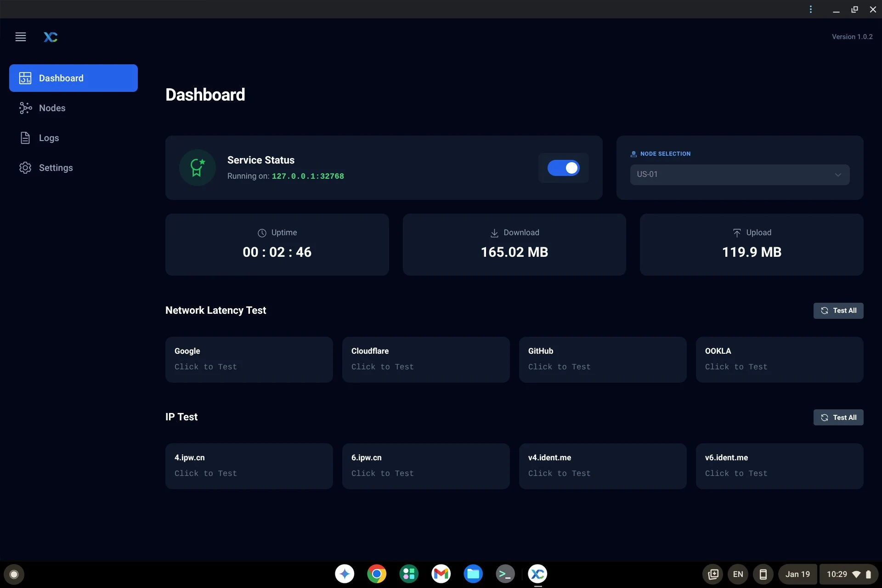
Task: Click the download arrow icon in Download card
Action: point(494,233)
